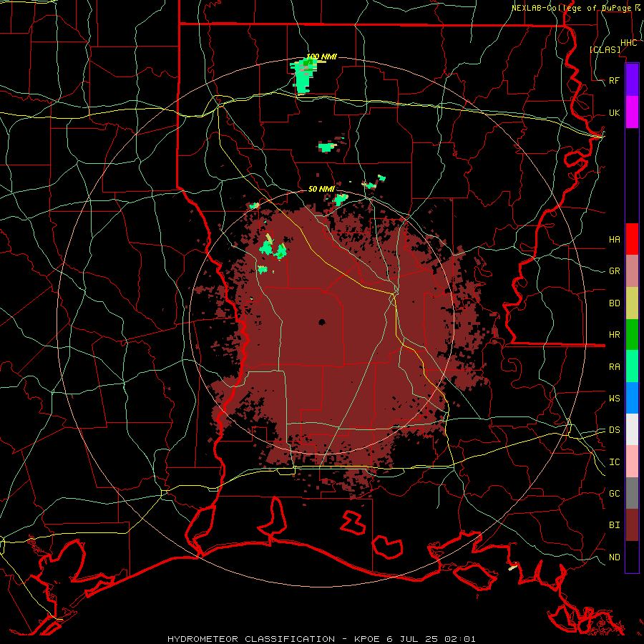Click the ND legend label
This screenshot has width=644, height=644.
click(x=615, y=557)
